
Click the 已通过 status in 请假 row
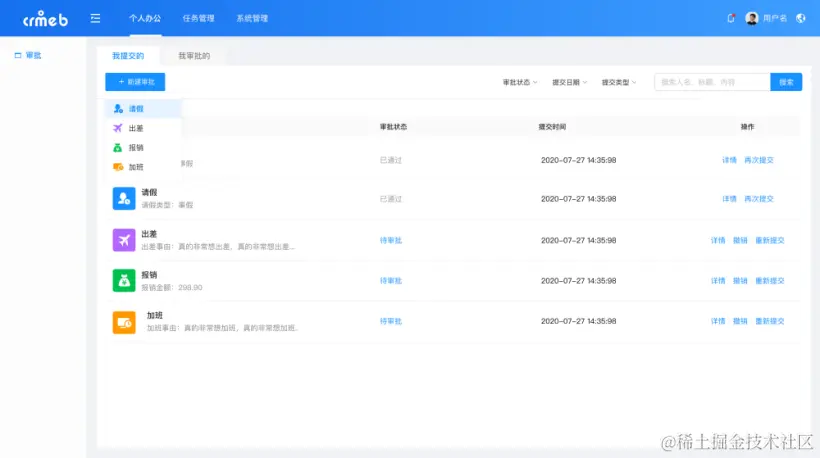click(391, 199)
